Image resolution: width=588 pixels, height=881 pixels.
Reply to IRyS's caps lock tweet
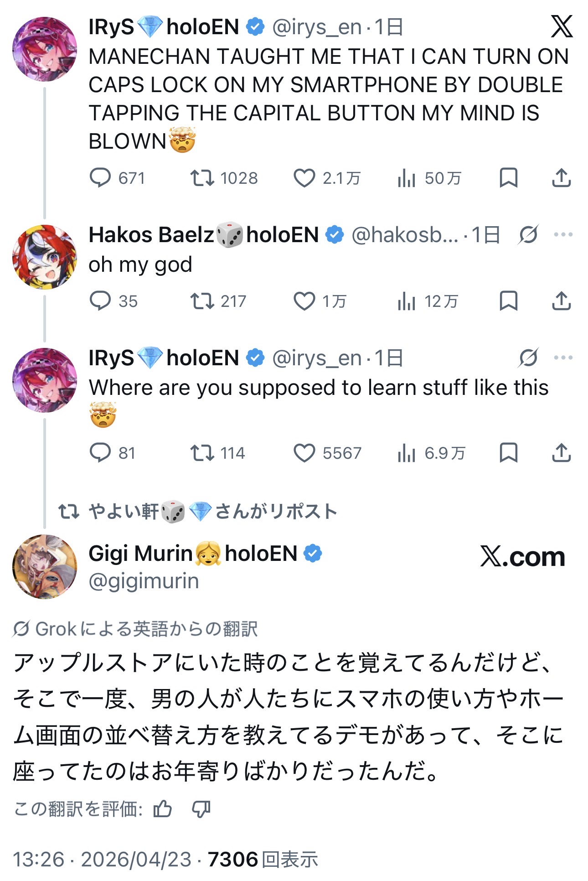(100, 178)
